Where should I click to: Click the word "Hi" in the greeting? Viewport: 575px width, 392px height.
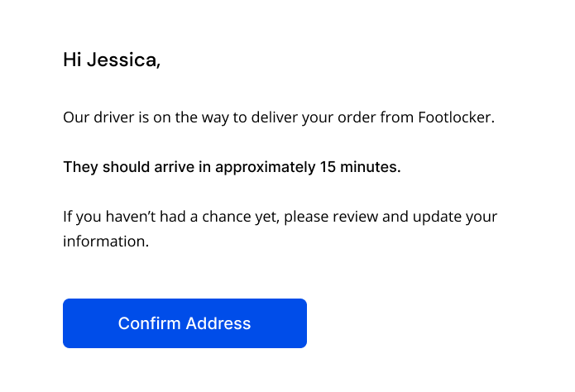72,60
